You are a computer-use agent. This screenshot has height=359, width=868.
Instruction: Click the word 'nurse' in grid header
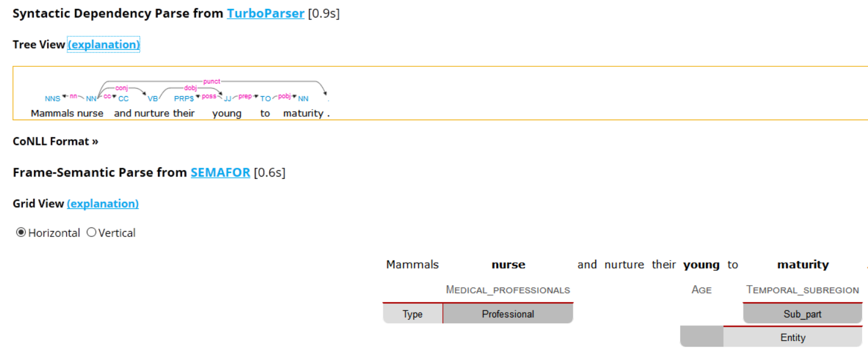[x=508, y=265]
